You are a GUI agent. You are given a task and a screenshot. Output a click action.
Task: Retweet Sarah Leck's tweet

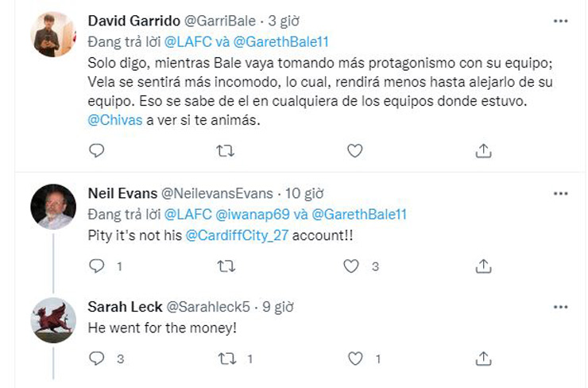tap(226, 359)
